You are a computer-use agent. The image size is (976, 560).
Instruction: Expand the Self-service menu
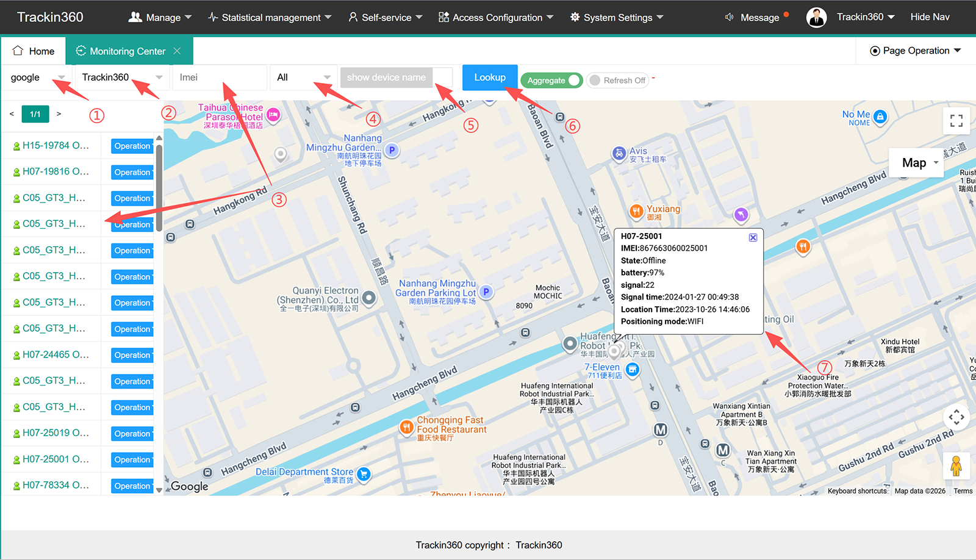[385, 17]
